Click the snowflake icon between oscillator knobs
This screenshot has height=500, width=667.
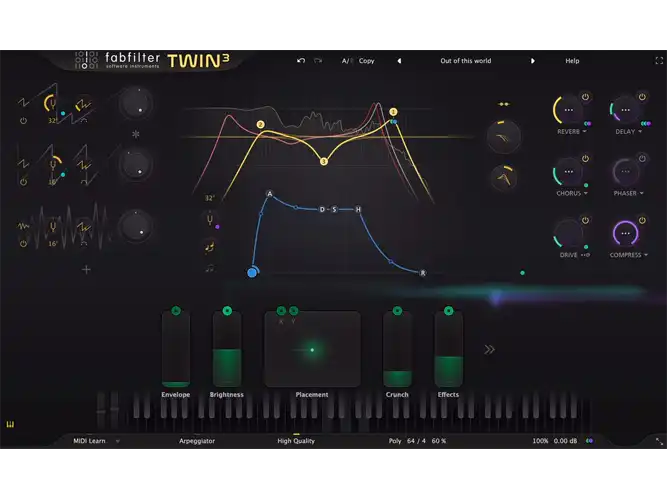pos(136,134)
